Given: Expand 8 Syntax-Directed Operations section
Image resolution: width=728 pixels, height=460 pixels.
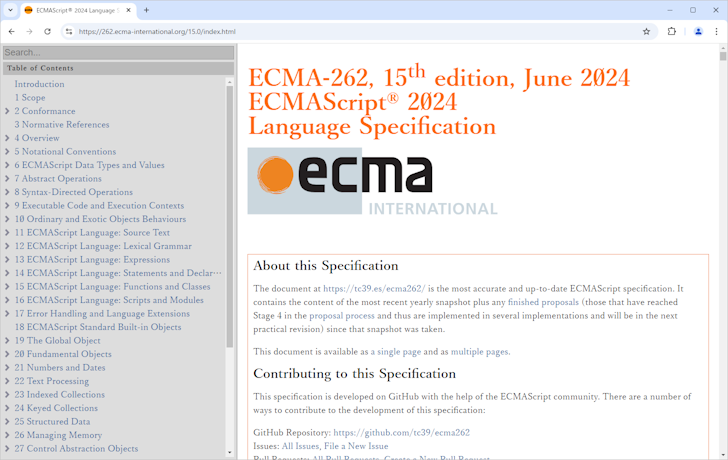Looking at the screenshot, I should click(x=7, y=192).
